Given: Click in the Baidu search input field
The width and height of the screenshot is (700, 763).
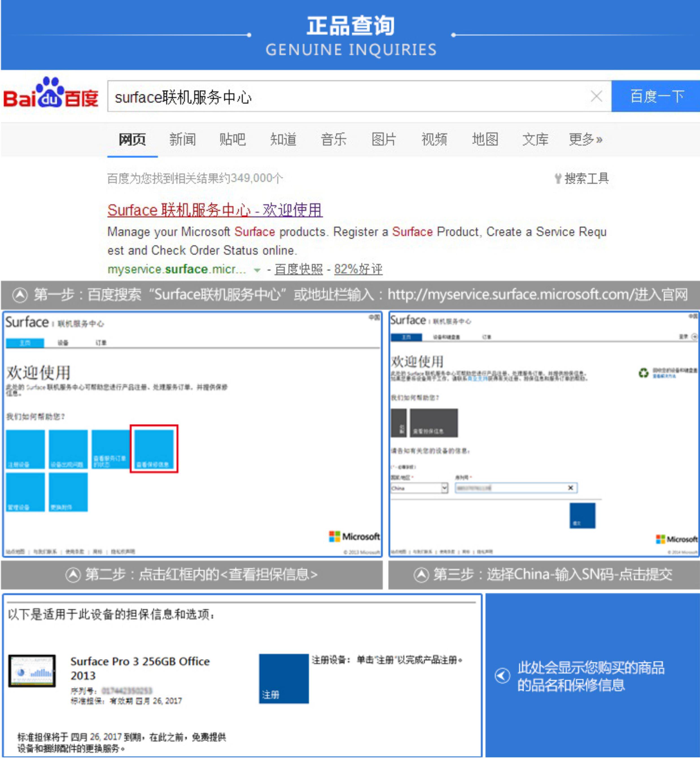Looking at the screenshot, I should click(341, 97).
